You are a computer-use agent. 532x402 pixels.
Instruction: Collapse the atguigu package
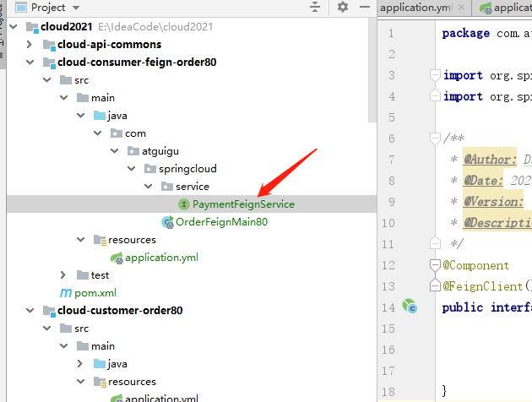(115, 150)
